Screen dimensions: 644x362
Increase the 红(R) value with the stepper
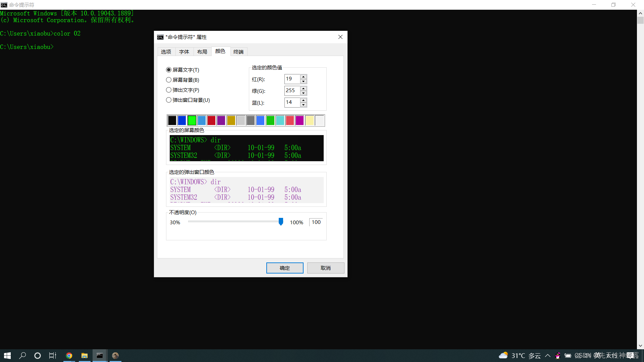coord(304,77)
